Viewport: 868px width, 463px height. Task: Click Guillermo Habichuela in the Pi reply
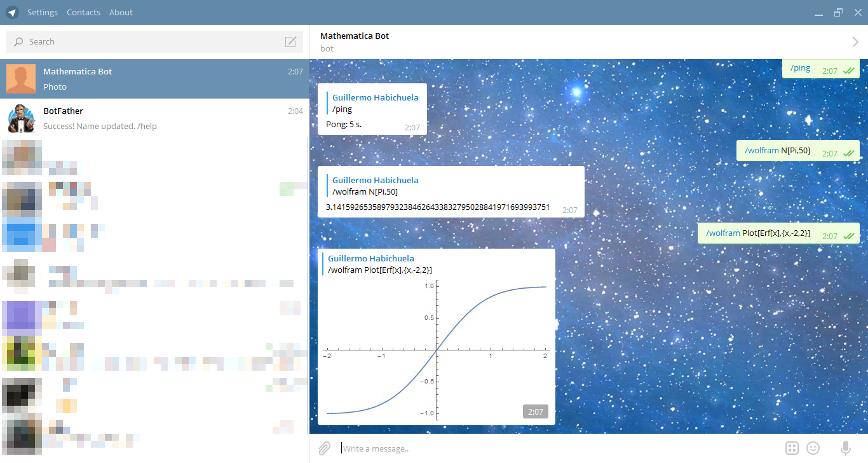click(x=376, y=181)
